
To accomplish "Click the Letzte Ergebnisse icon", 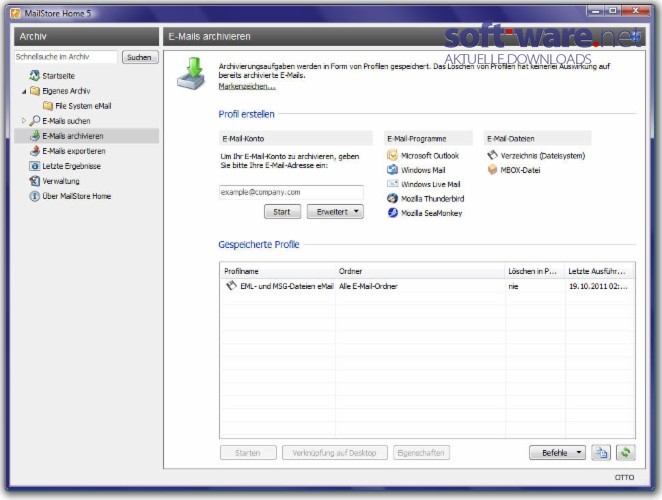I will 35,166.
